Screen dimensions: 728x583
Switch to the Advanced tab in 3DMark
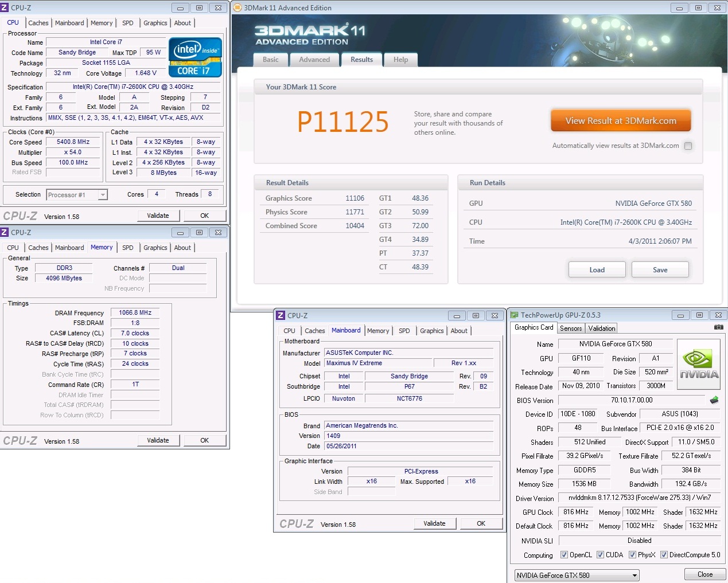(314, 60)
